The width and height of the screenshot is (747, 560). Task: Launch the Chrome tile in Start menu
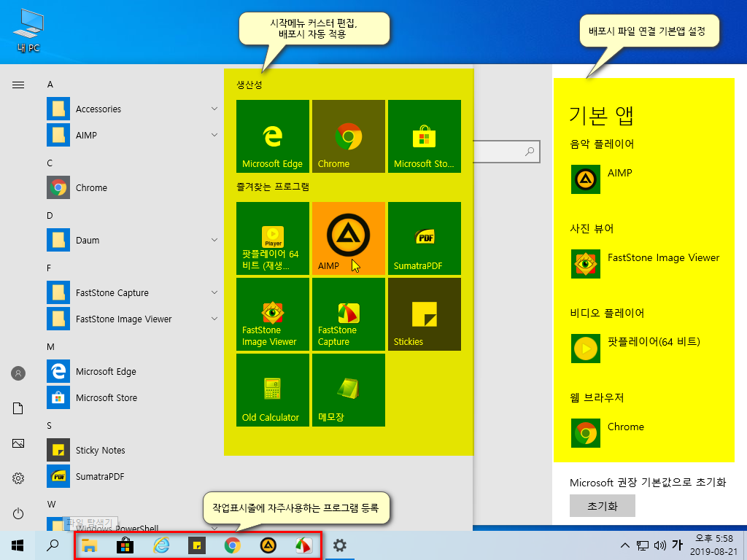(x=348, y=136)
